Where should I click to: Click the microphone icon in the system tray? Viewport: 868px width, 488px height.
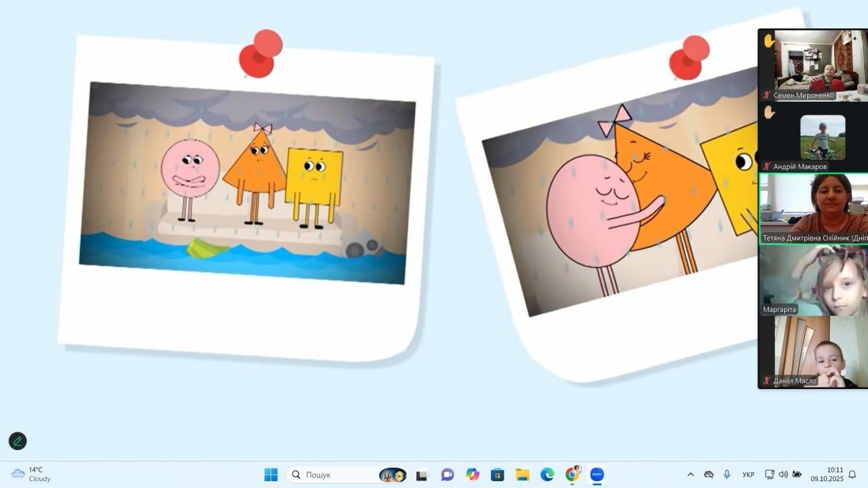tap(727, 474)
